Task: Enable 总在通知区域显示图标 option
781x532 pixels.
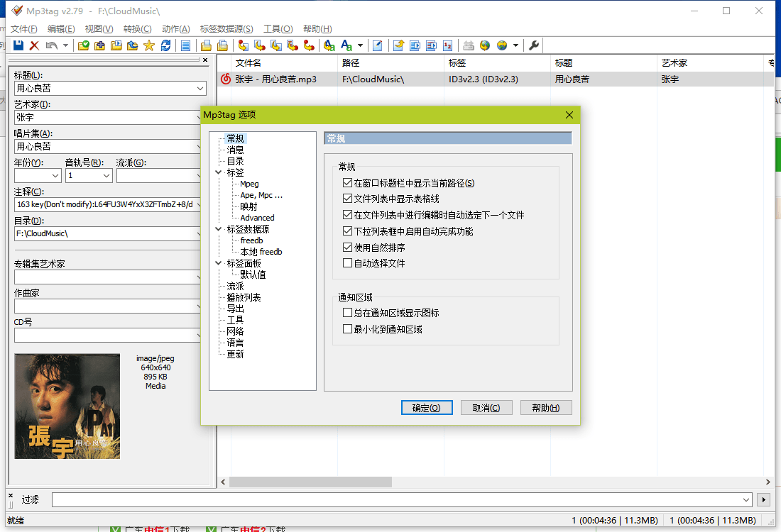Action: click(347, 312)
